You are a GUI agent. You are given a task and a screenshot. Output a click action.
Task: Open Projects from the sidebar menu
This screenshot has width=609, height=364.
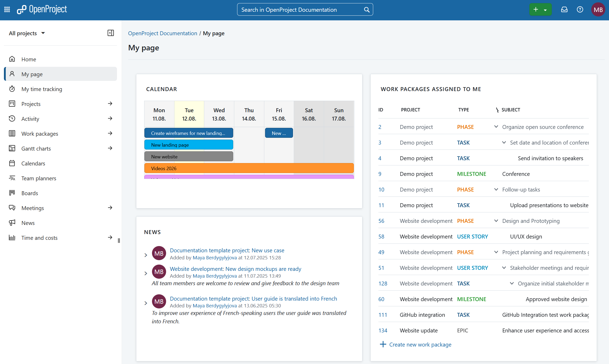(x=31, y=104)
